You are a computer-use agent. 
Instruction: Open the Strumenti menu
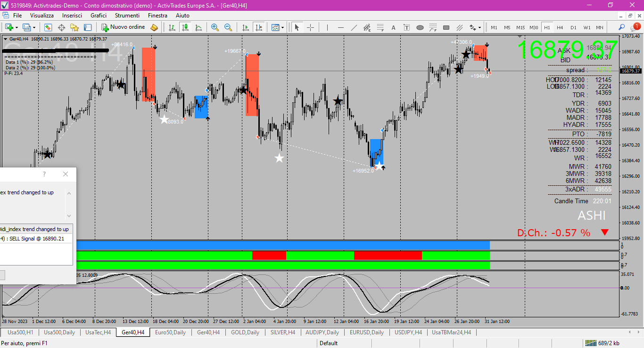click(x=127, y=16)
